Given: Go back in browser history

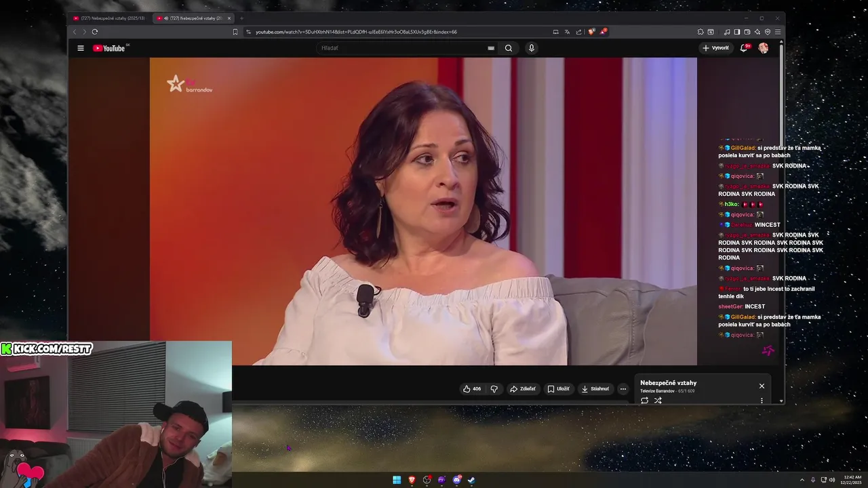Looking at the screenshot, I should point(75,32).
